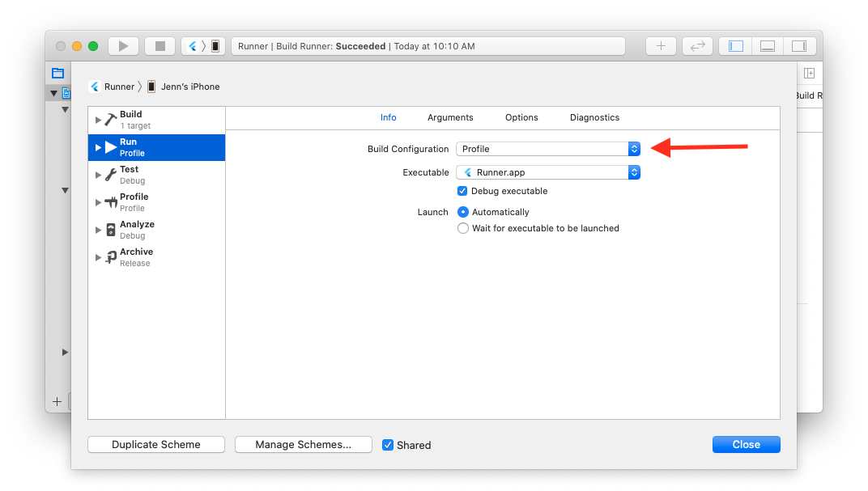Click the plus button at navigator bottom
The height and width of the screenshot is (491, 868).
(x=57, y=401)
